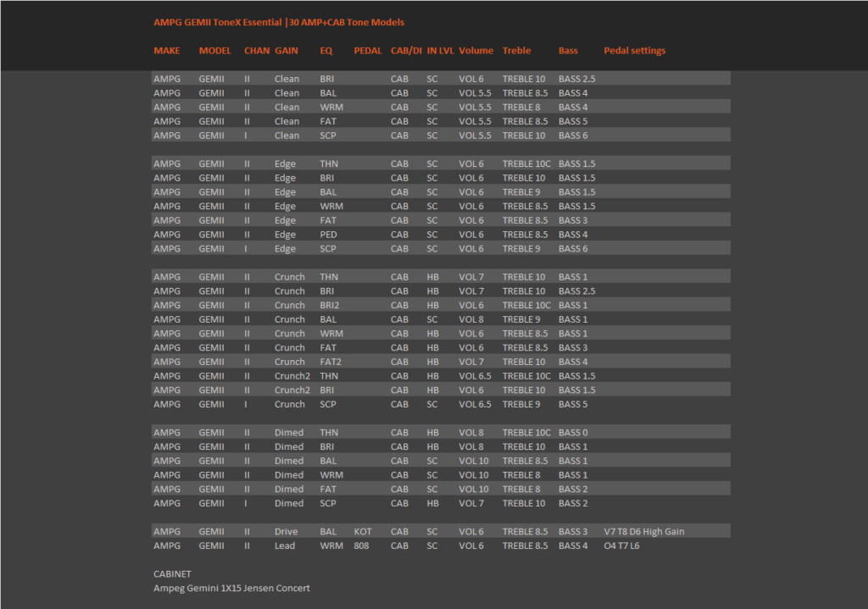Select the Edge PED row
The height and width of the screenshot is (609, 868).
click(x=441, y=234)
